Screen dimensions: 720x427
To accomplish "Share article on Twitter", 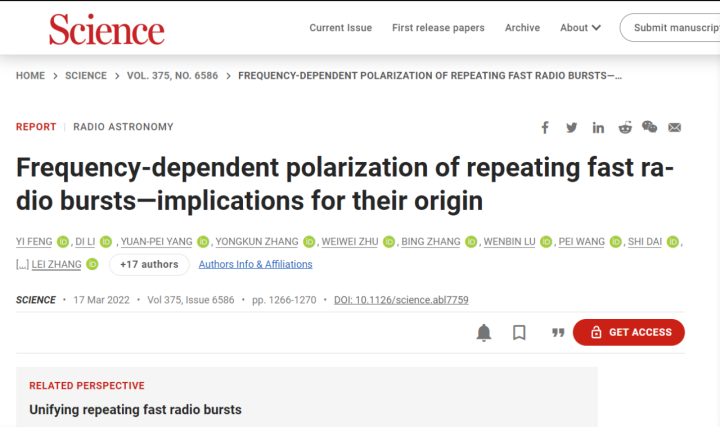I will coord(571,127).
